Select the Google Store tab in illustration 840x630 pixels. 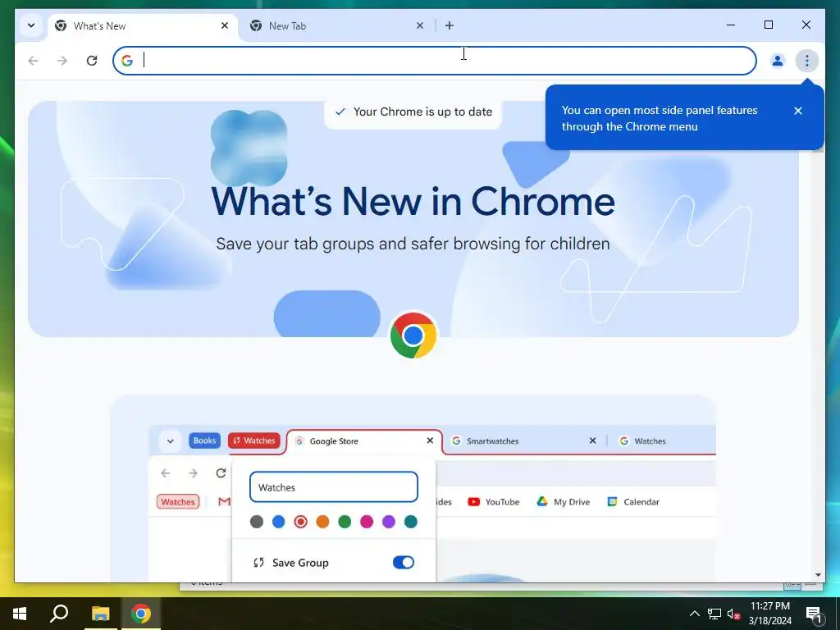[365, 441]
